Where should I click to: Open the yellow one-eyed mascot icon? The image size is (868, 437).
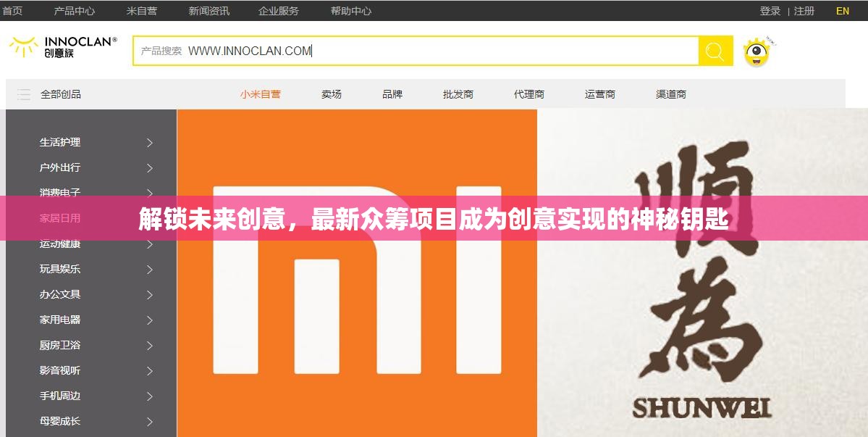pyautogui.click(x=759, y=52)
